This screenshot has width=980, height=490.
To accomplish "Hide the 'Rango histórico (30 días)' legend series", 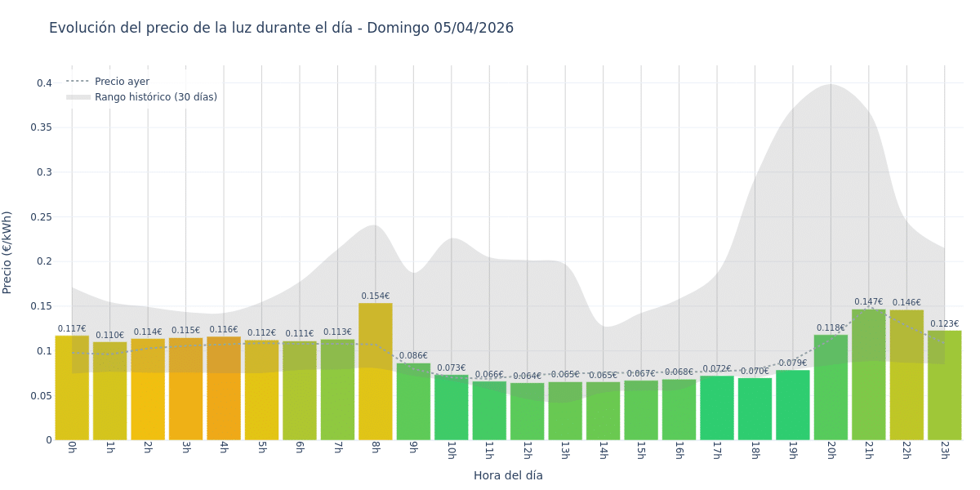I will 155,97.
